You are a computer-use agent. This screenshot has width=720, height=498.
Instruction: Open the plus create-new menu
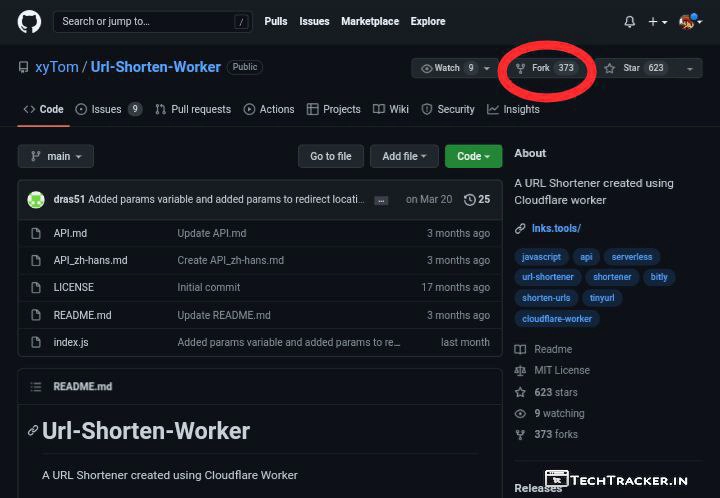[x=657, y=21]
